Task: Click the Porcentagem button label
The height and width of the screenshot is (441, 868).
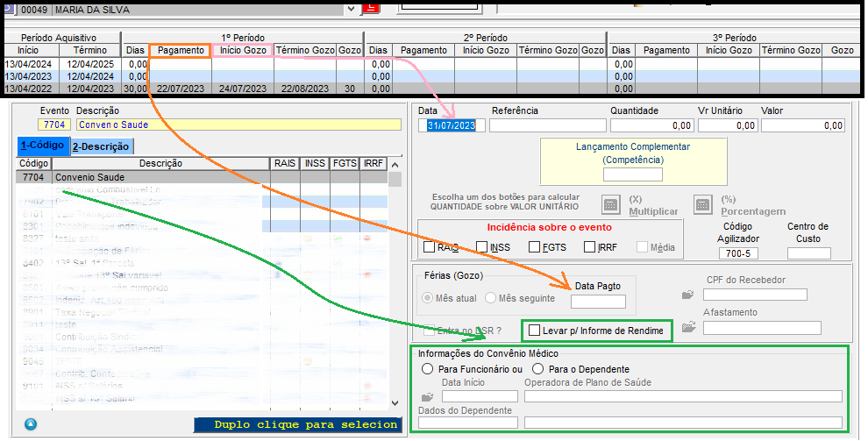Action: click(753, 211)
